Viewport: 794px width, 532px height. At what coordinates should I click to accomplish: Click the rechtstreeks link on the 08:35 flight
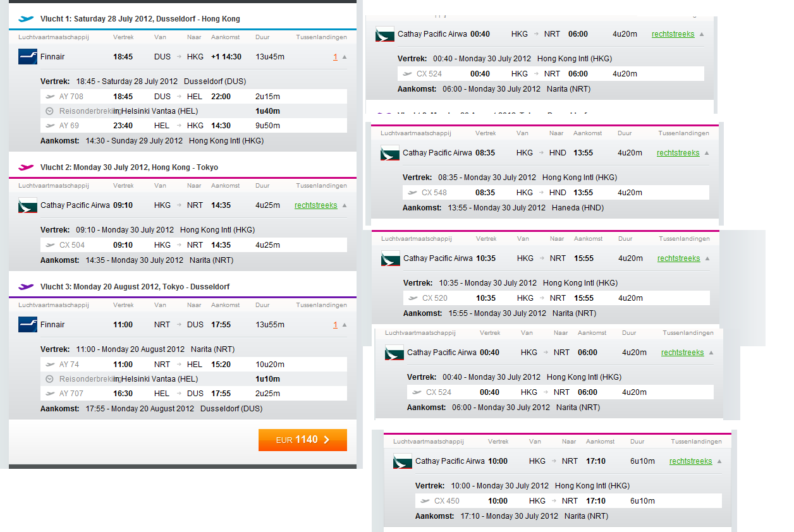678,153
